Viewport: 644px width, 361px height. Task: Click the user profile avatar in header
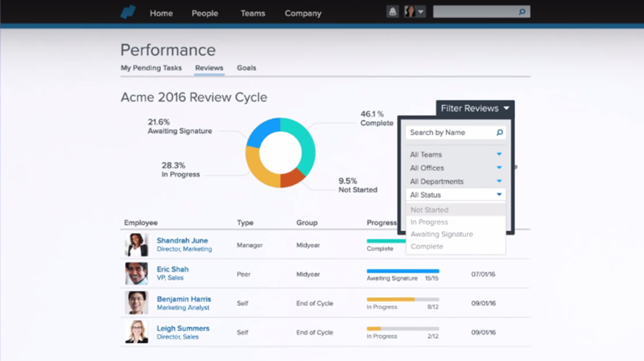coord(410,12)
